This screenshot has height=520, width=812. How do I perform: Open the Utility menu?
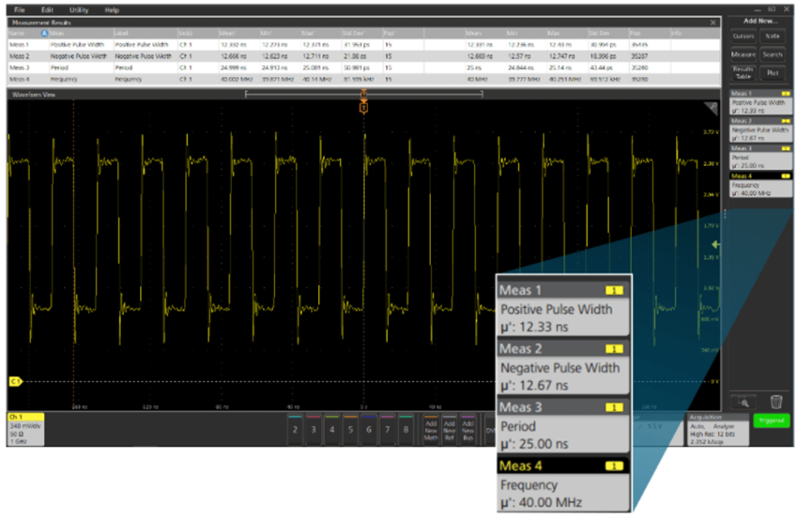79,9
